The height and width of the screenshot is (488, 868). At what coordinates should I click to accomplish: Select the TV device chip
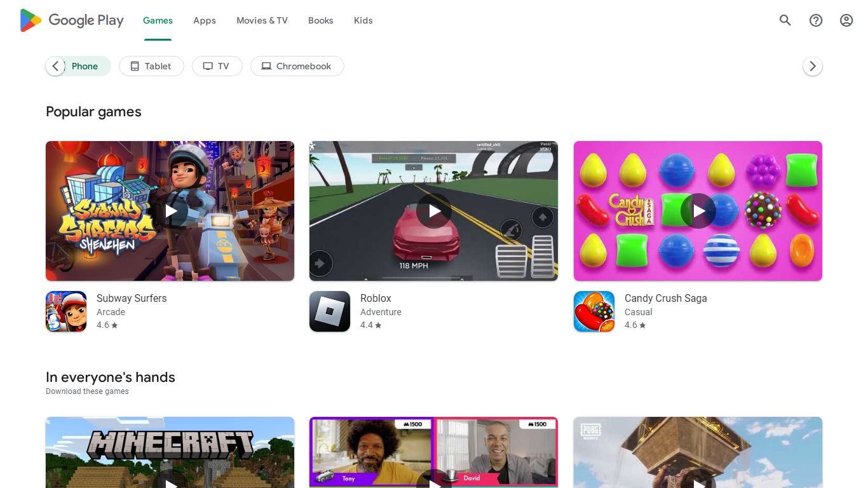point(217,66)
